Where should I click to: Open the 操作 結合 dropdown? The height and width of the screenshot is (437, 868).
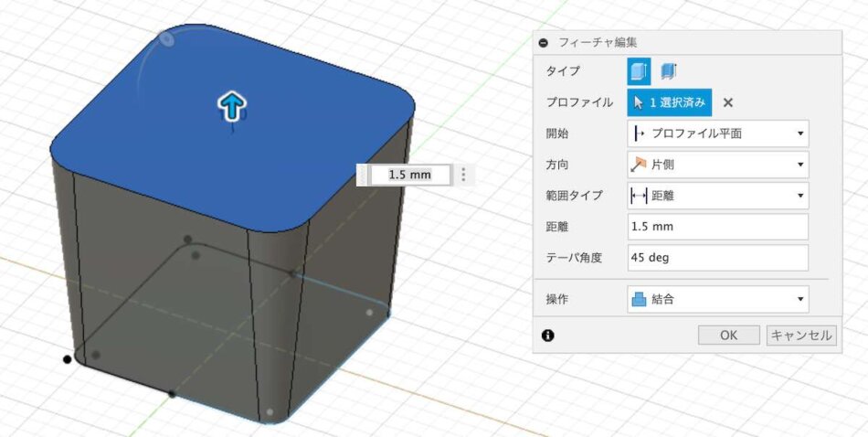[718, 299]
